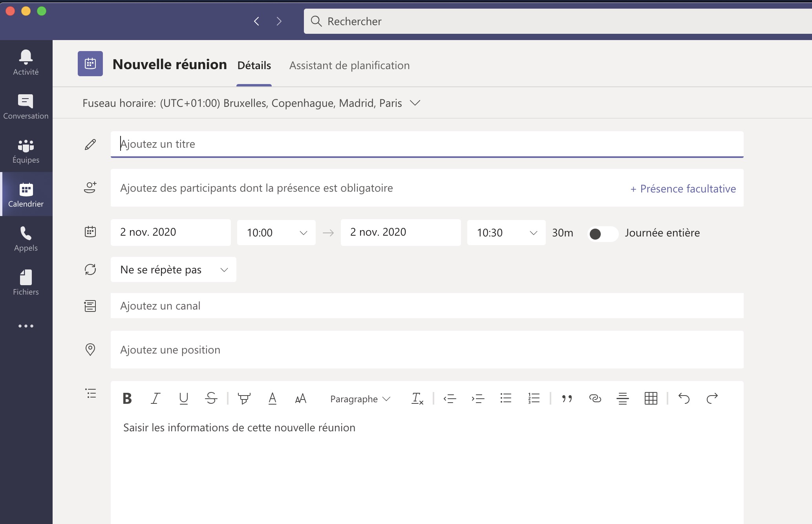Expand the start time 10:00 dropdown
Image resolution: width=812 pixels, height=524 pixels.
[303, 233]
